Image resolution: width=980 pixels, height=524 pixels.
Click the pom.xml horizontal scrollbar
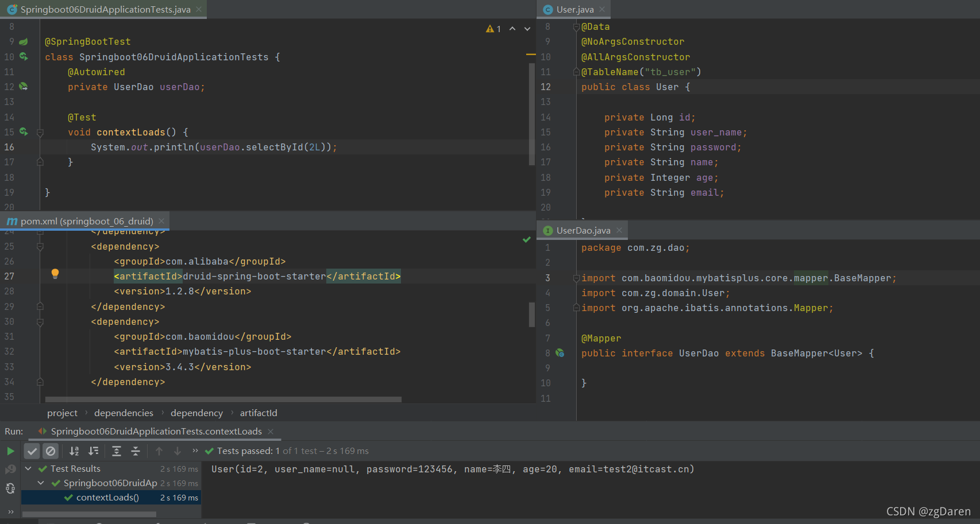coord(223,399)
